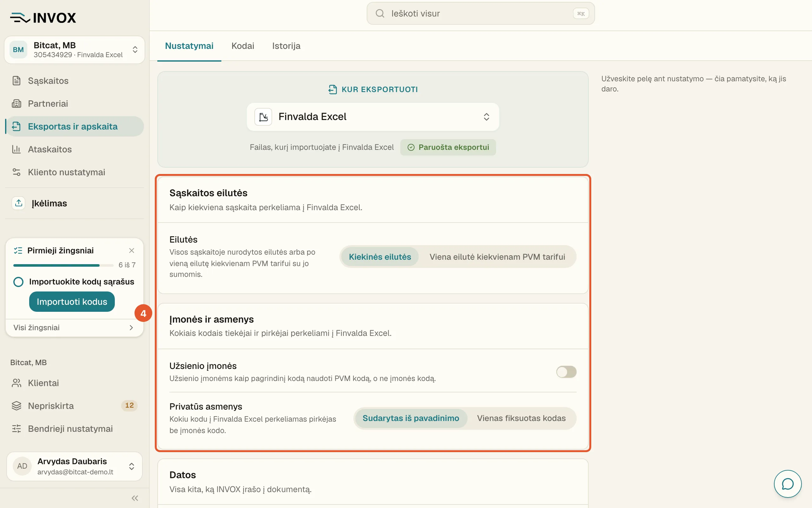The width and height of the screenshot is (812, 508).
Task: Click the Kur eksportuoti export icon
Action: [x=332, y=89]
